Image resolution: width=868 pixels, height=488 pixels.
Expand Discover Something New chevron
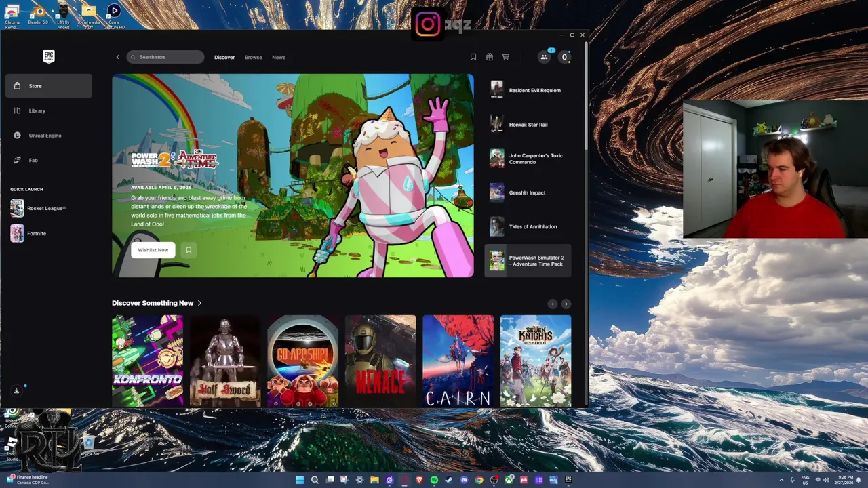(x=199, y=303)
